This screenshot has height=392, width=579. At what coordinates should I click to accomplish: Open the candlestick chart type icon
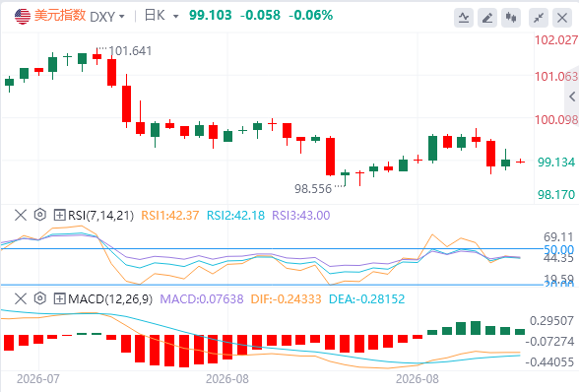[x=511, y=18]
